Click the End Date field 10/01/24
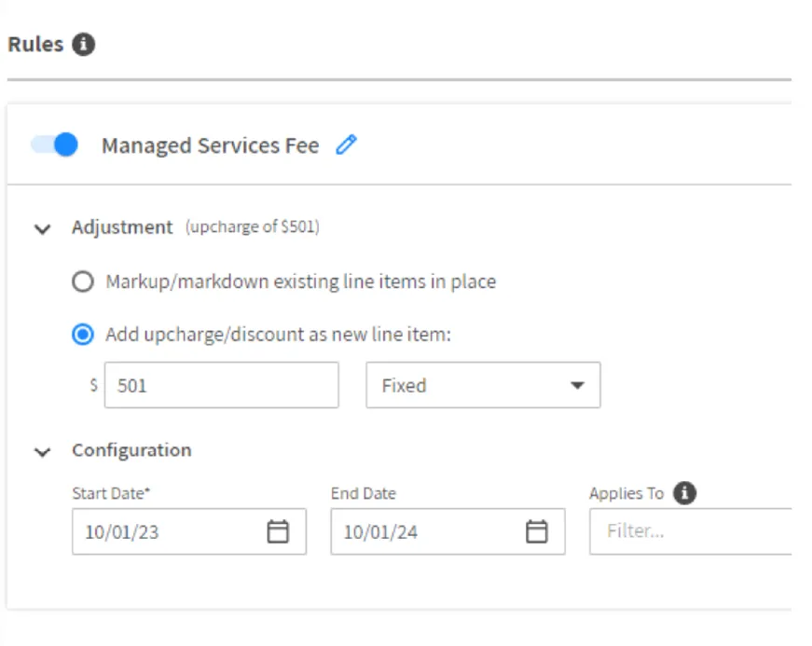 426,531
